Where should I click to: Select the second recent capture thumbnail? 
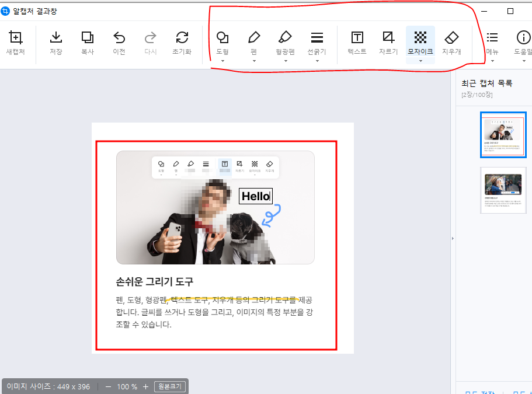pos(503,191)
